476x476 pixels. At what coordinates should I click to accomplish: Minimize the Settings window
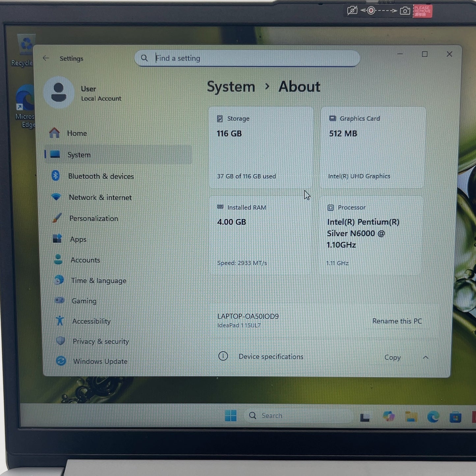400,54
